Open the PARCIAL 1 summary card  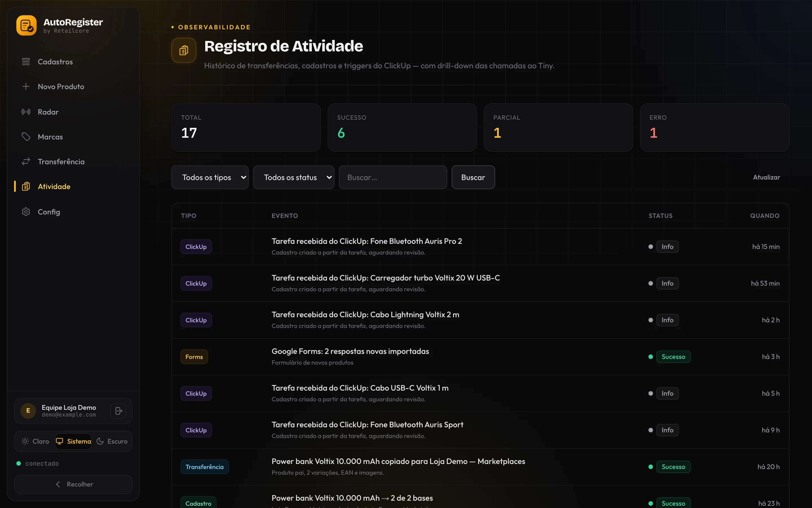coord(558,127)
